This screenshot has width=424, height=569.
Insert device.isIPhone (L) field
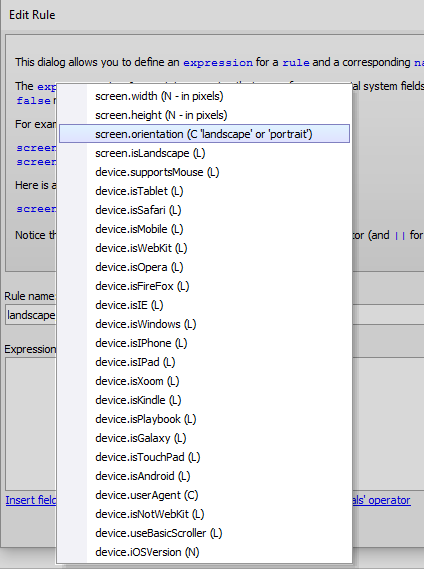tap(204, 343)
